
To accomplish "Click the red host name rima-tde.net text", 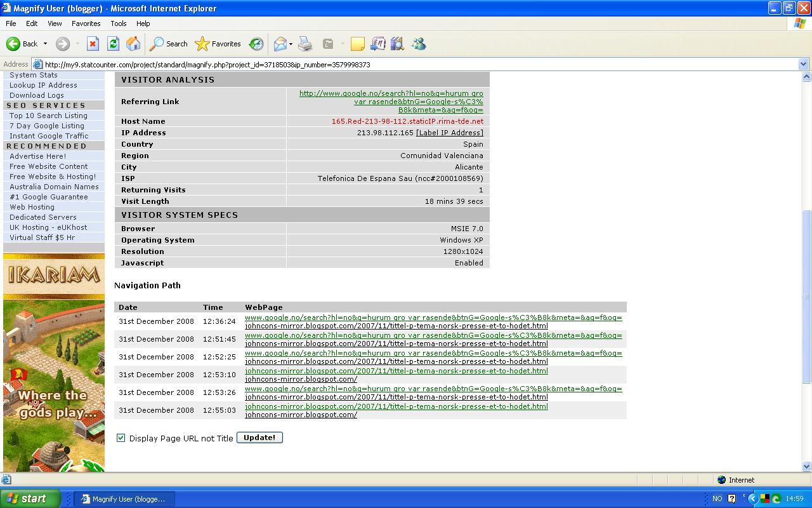I will click(407, 121).
